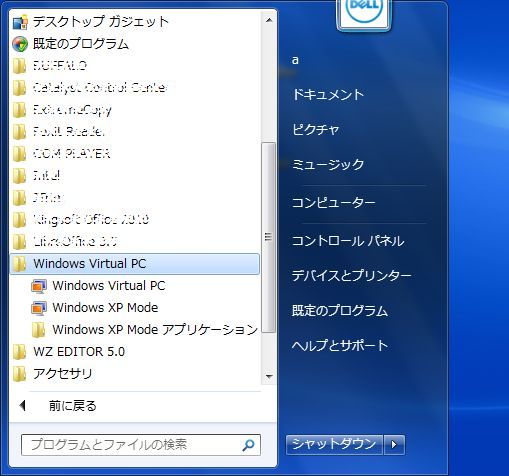Click the programs list scroll-down arrow
This screenshot has width=509, height=476.
click(269, 377)
